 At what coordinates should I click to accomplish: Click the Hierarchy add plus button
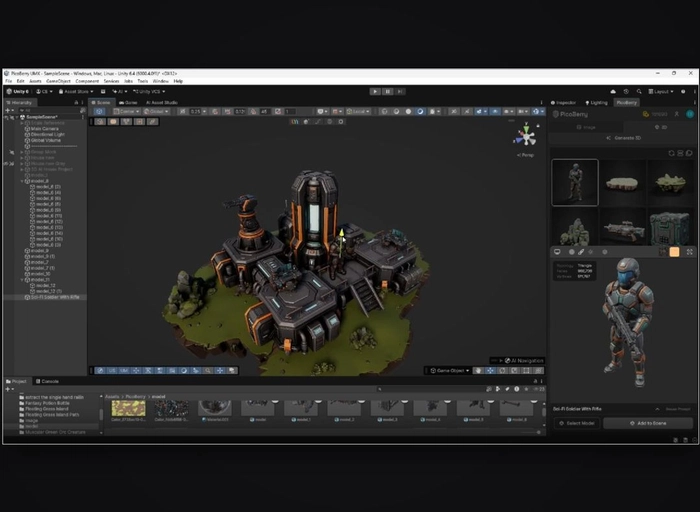point(8,110)
